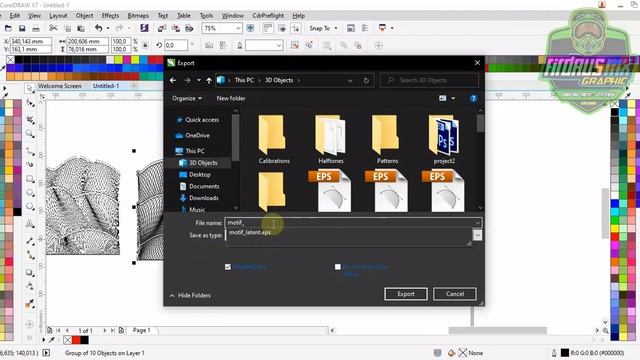Image resolution: width=640 pixels, height=360 pixels.
Task: Uncheck the Selected only checkbox
Action: click(x=228, y=267)
